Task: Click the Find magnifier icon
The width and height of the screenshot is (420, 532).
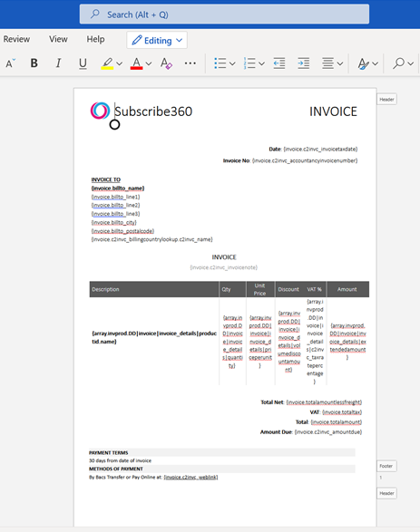Action: click(x=398, y=63)
